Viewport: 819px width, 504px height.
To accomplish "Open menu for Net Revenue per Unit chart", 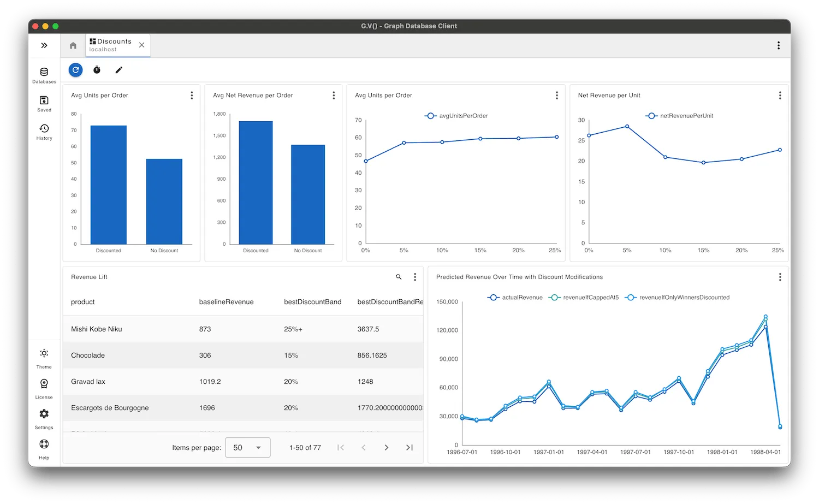I will click(780, 96).
